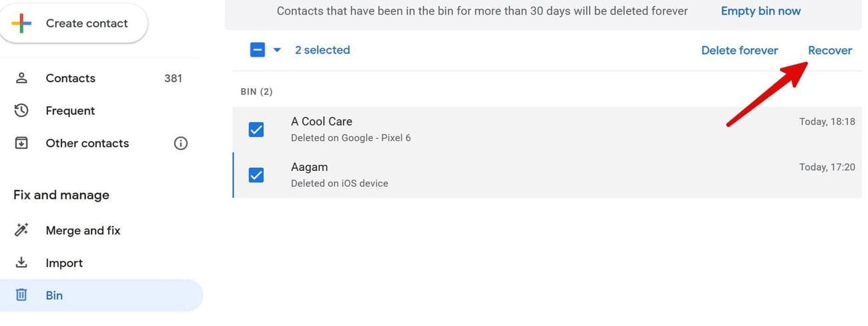
Task: Click Recover to restore selected contacts
Action: (x=829, y=50)
